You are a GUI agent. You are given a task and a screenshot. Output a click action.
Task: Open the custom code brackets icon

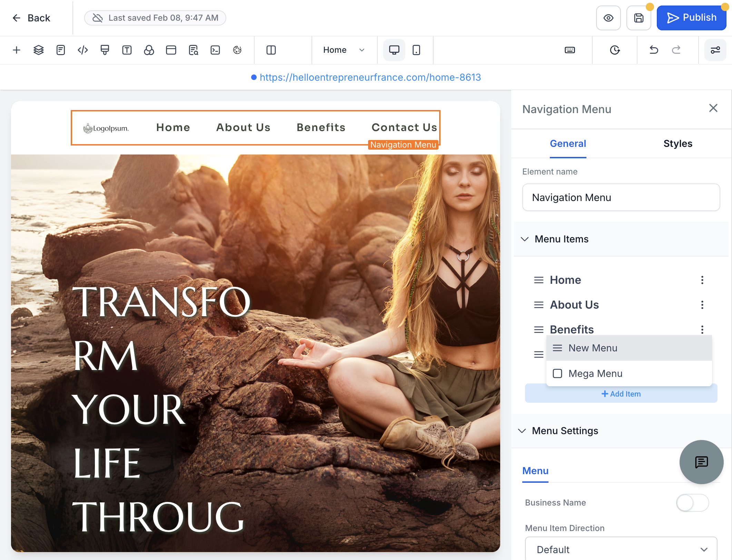(x=83, y=50)
